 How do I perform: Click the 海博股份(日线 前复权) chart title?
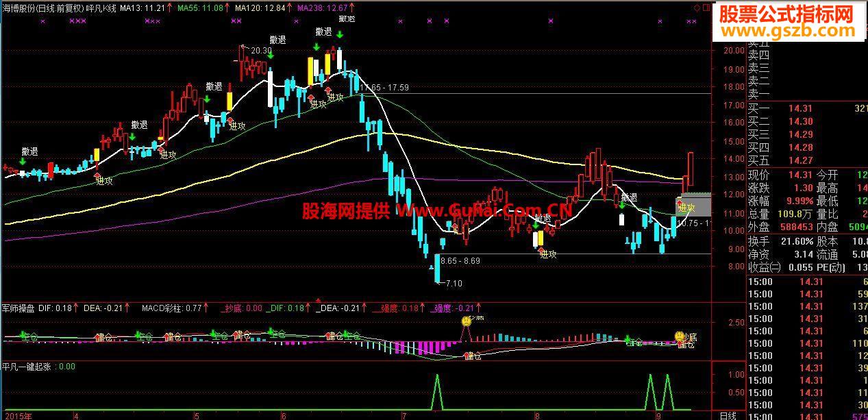(42, 8)
